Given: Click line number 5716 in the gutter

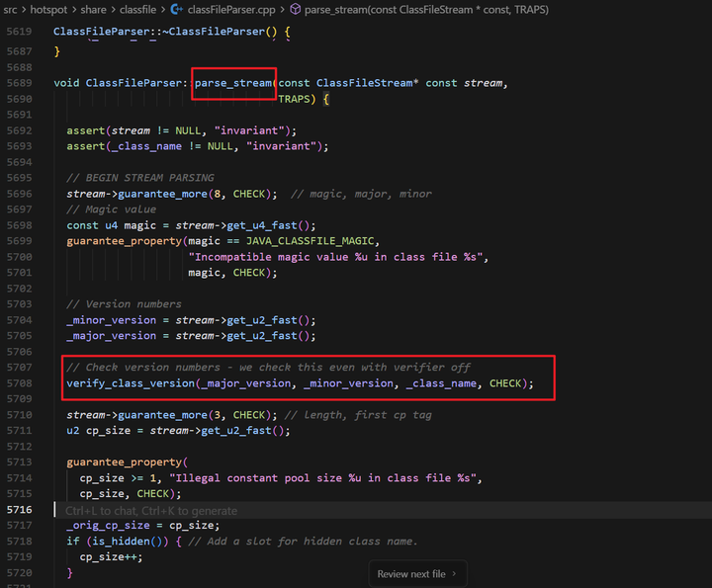Looking at the screenshot, I should click(x=20, y=510).
